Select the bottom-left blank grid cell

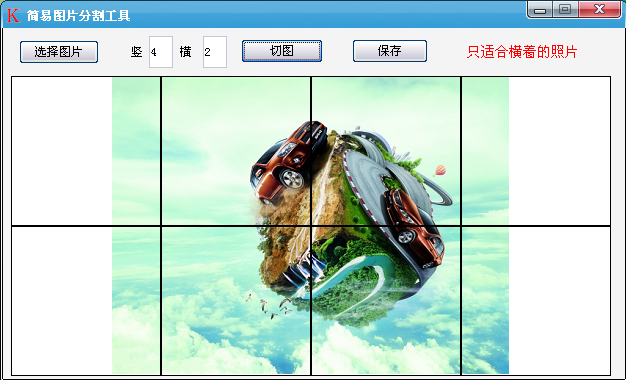[86, 301]
